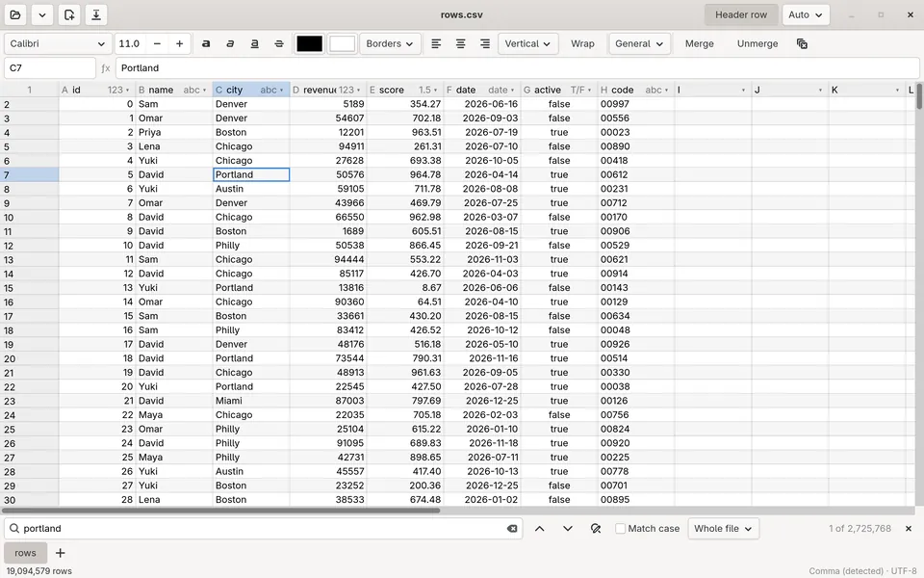924x578 pixels.
Task: Click the 'Comma (detected) · UTF-8' status text
Action: click(x=862, y=571)
